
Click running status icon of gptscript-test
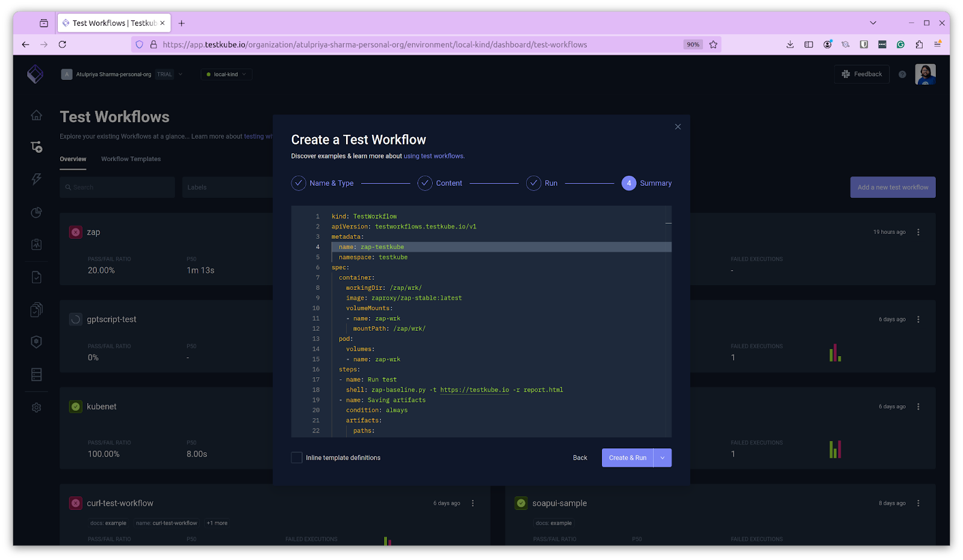tap(76, 319)
